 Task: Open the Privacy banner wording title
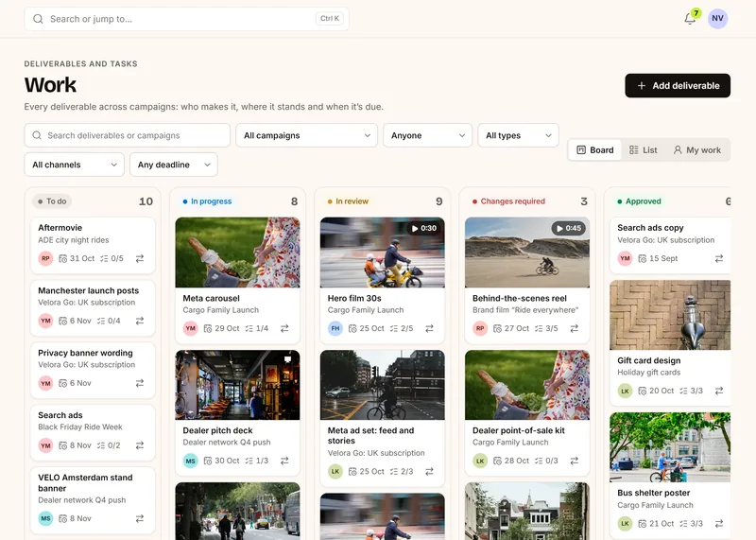[x=85, y=353]
